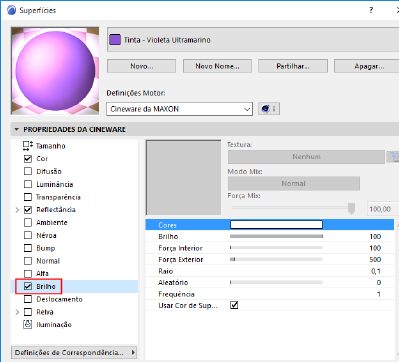Click the purple surface color icon beside the name
Viewport: 399px width, 362px height.
pyautogui.click(x=115, y=40)
